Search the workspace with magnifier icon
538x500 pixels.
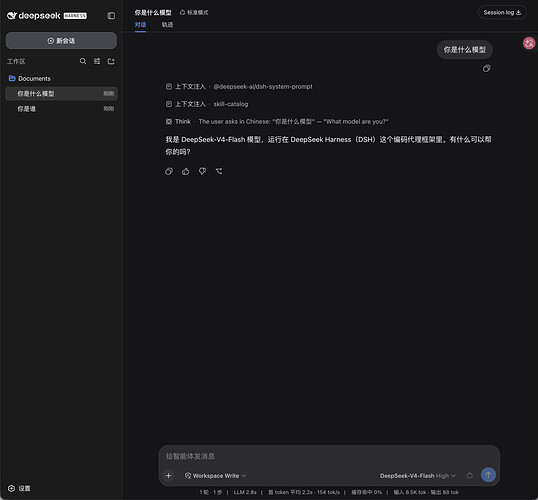tap(83, 61)
